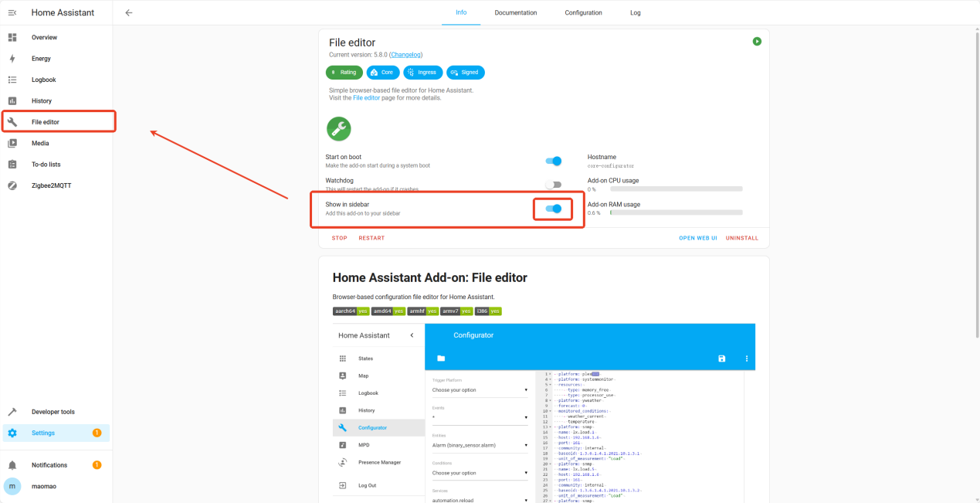Click save icon in Configurator preview image
980x503 pixels.
pyautogui.click(x=722, y=359)
